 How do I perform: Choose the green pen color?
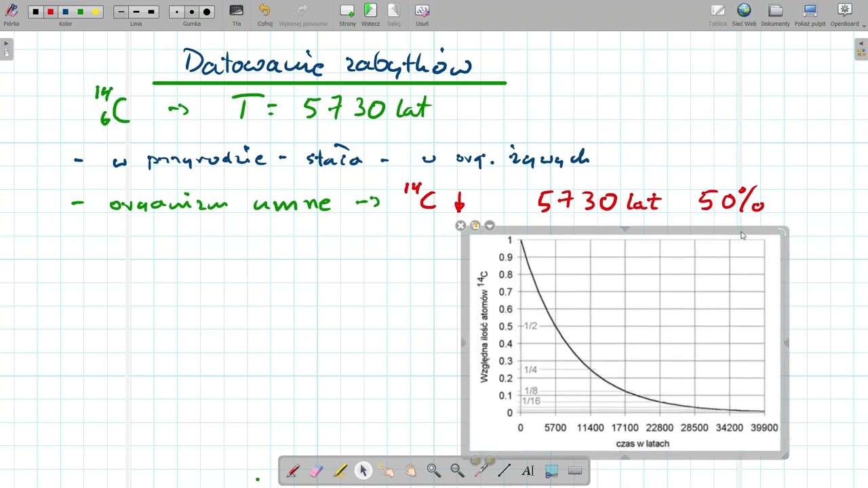click(x=81, y=12)
